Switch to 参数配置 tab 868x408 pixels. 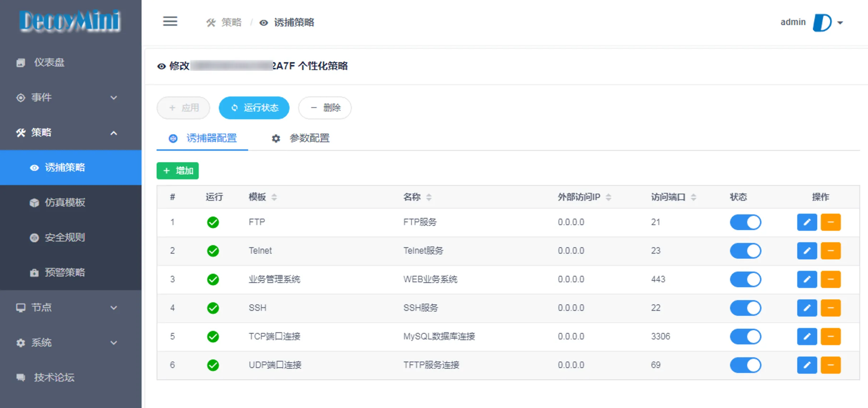300,138
